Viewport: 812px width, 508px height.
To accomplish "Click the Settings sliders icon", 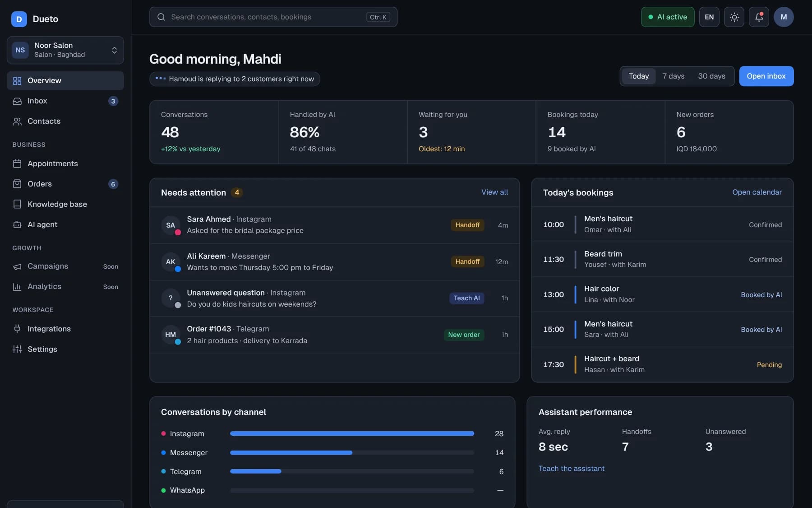I will 17,349.
